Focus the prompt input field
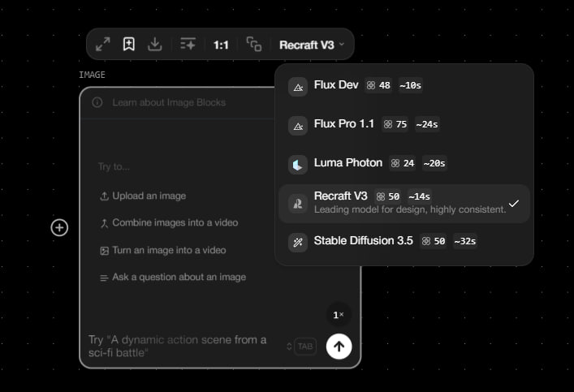The width and height of the screenshot is (574, 392). [x=178, y=347]
